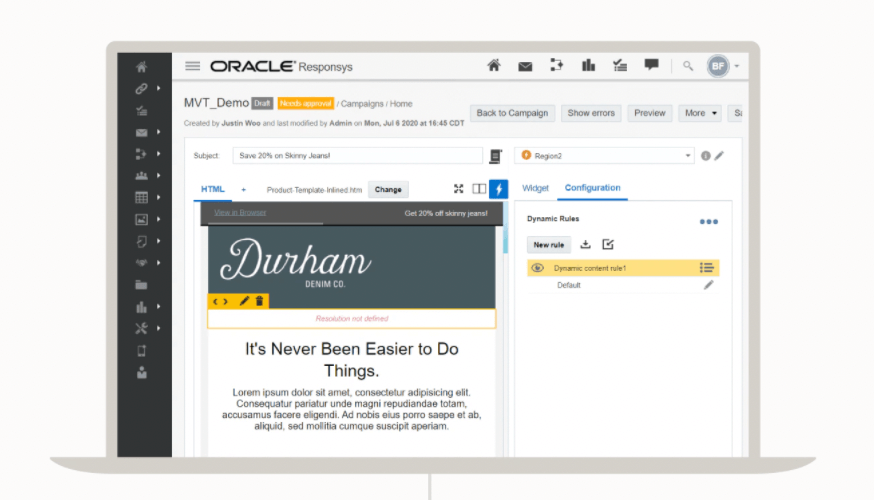The width and height of the screenshot is (874, 500).
Task: Expand the arrow beside sidebar table grid icon
Action: tap(159, 197)
